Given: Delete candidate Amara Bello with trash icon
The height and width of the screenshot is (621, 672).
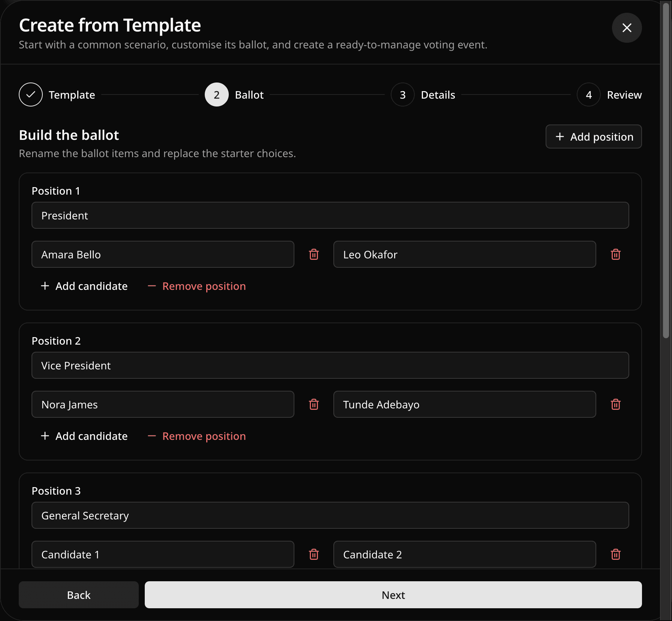Looking at the screenshot, I should [x=314, y=254].
